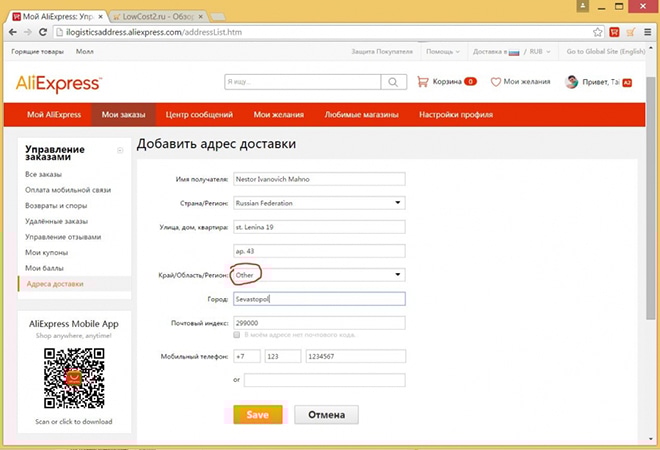Click the Отмена cancel button
660x450 pixels.
pos(326,414)
